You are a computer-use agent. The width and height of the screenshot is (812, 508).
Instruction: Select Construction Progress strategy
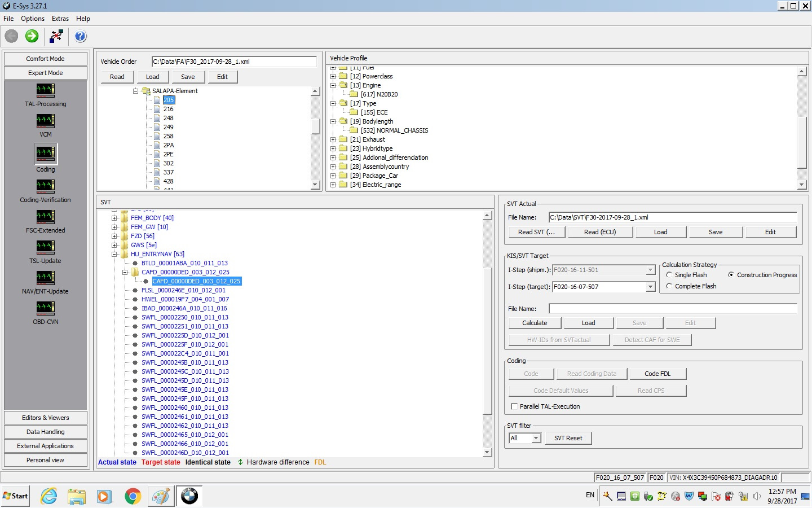point(731,275)
